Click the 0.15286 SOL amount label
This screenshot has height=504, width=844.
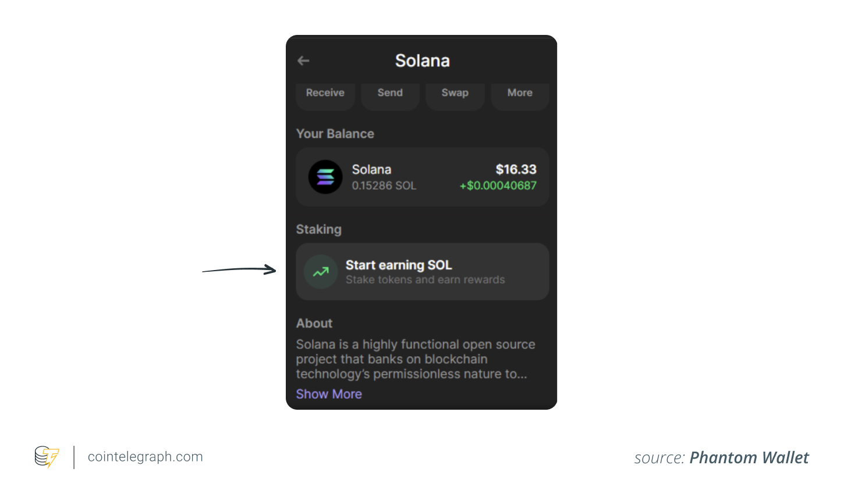point(384,186)
